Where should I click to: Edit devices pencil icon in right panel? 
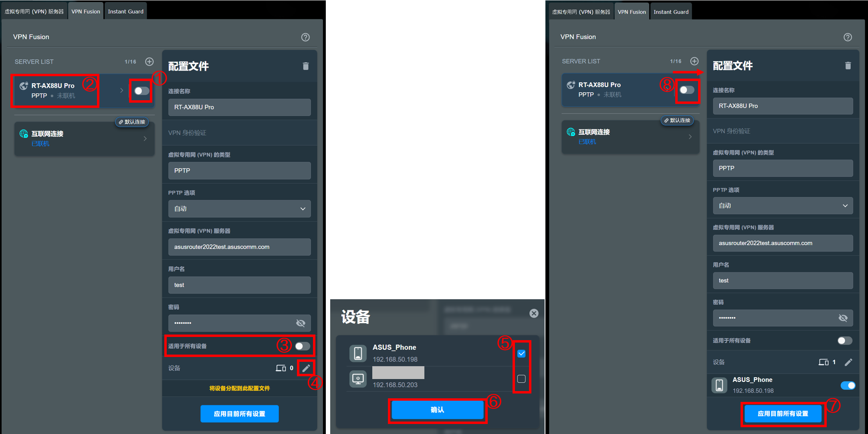[x=848, y=362]
